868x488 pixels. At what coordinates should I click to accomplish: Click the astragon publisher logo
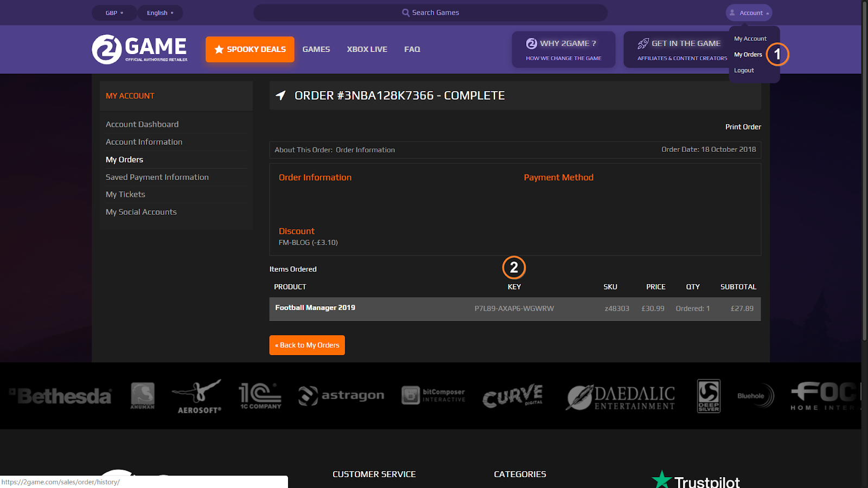(x=341, y=396)
